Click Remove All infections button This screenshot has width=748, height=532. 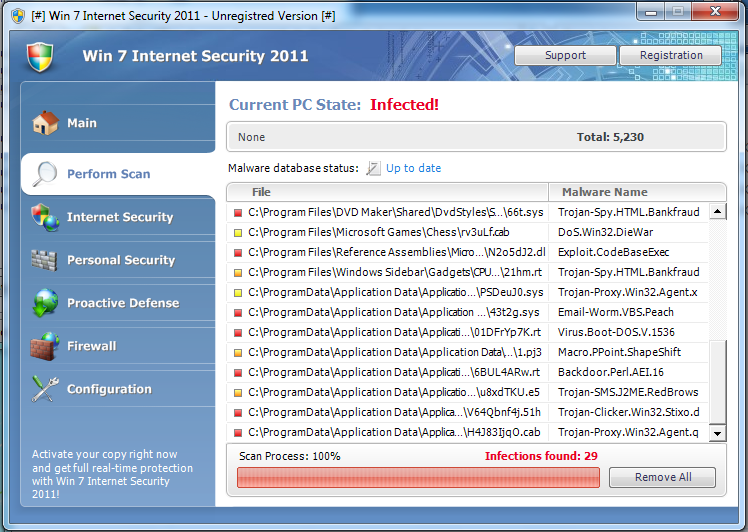tap(663, 477)
